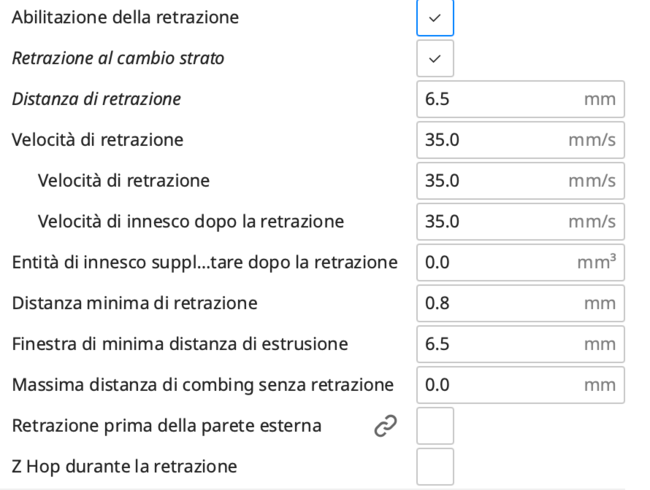
Task: Click the Distanza minima di retrazione label
Action: (134, 303)
